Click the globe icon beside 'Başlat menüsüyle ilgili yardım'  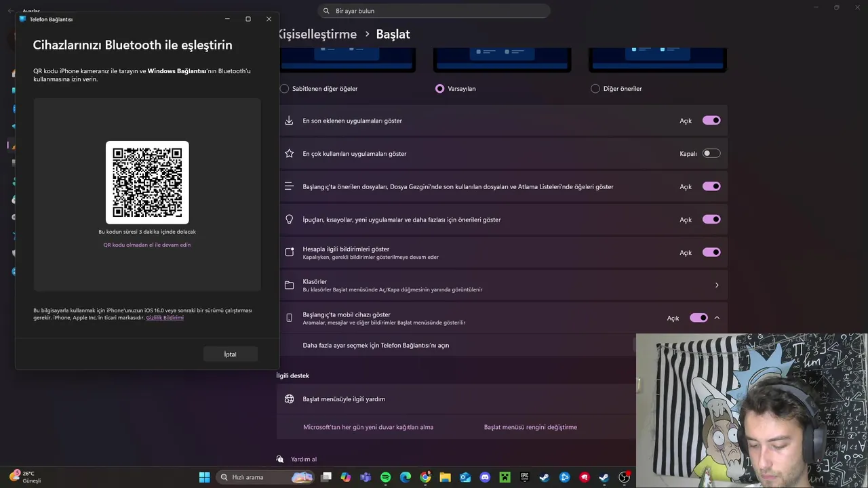(289, 399)
